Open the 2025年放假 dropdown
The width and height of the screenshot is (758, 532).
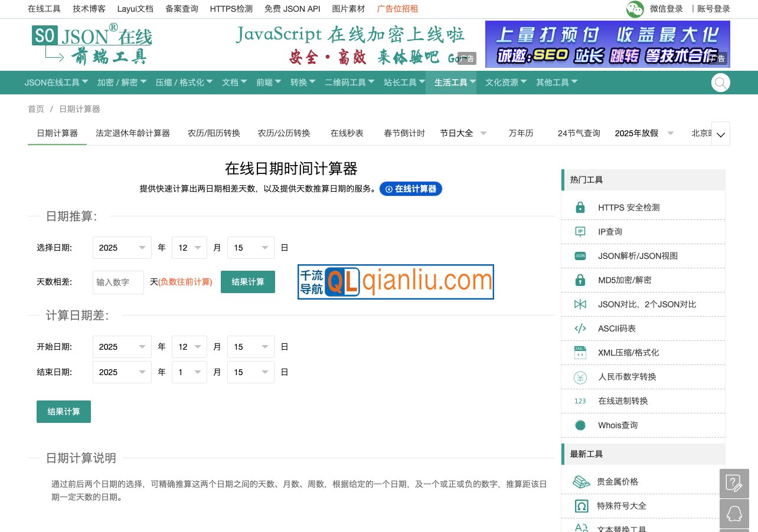[642, 133]
